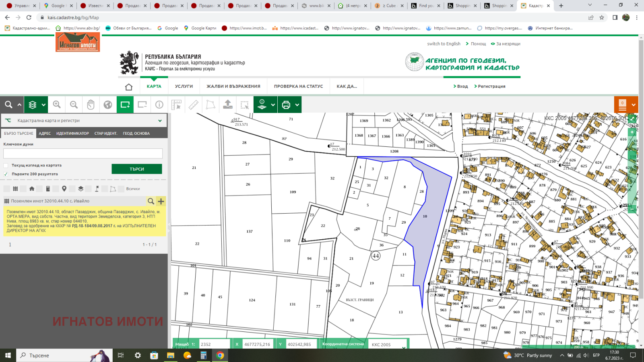This screenshot has width=644, height=362.
Task: Uncheck 'Първите 200 резултата' checkbox
Action: click(x=6, y=174)
